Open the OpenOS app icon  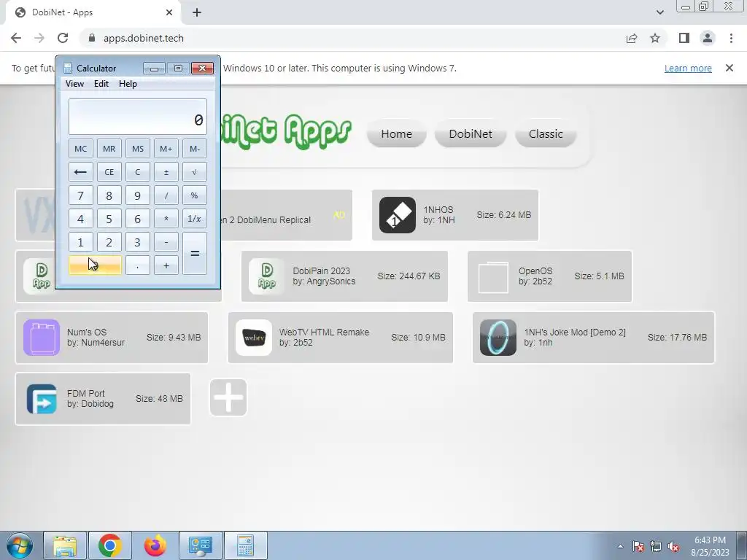coord(493,276)
